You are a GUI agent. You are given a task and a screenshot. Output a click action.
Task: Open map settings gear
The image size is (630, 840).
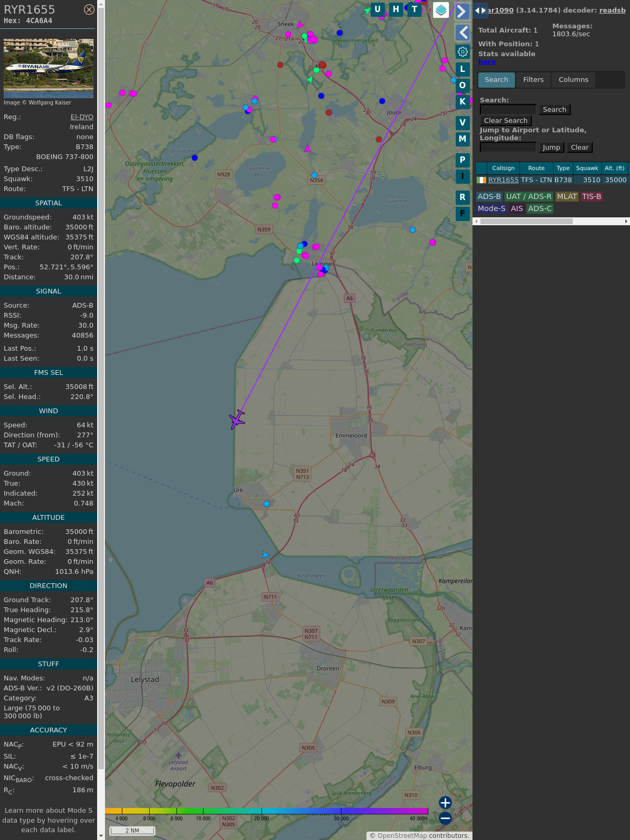[463, 52]
